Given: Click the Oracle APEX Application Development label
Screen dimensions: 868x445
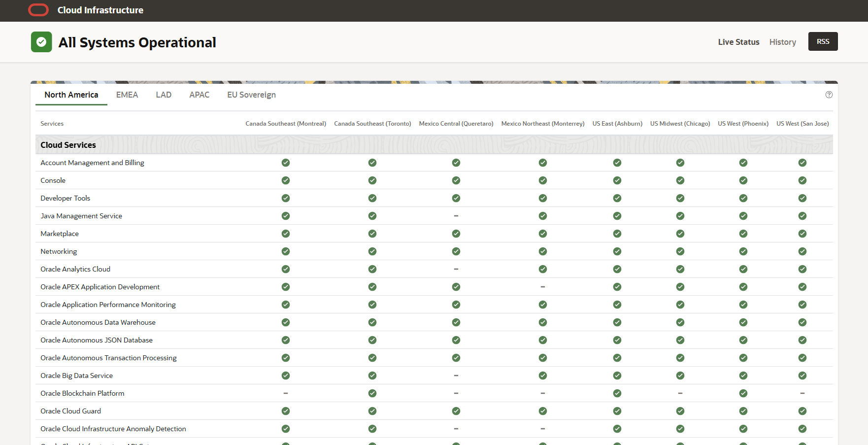Looking at the screenshot, I should (x=100, y=287).
